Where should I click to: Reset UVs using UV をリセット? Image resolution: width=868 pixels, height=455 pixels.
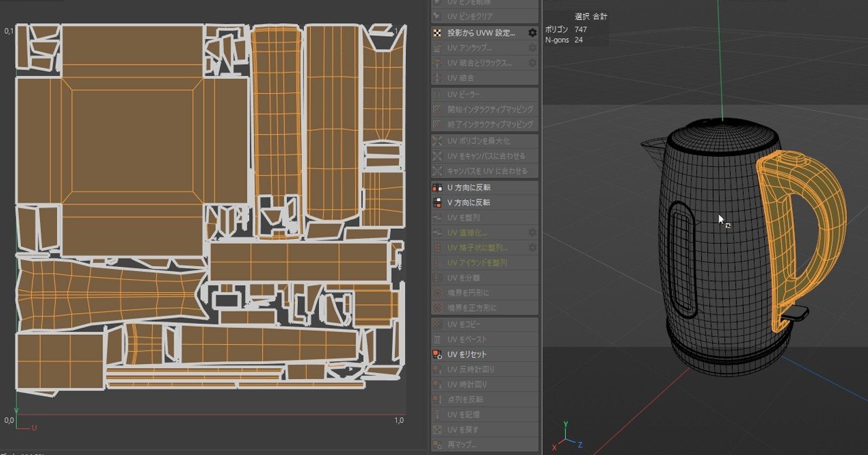tap(467, 354)
